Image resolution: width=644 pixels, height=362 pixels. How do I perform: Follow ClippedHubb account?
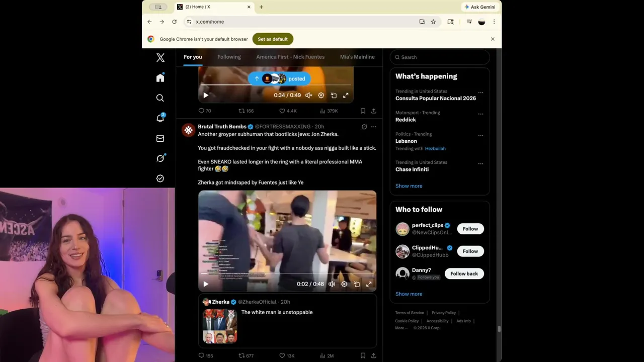point(470,251)
